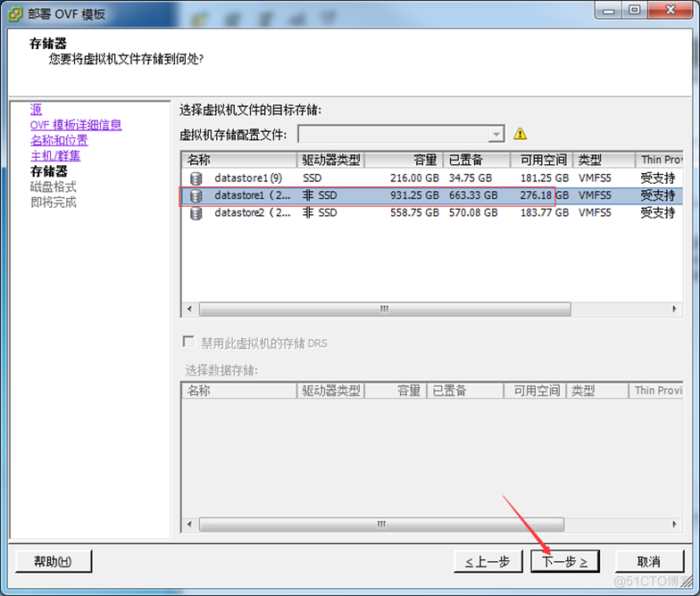Open the 名称和位置 step

point(59,141)
